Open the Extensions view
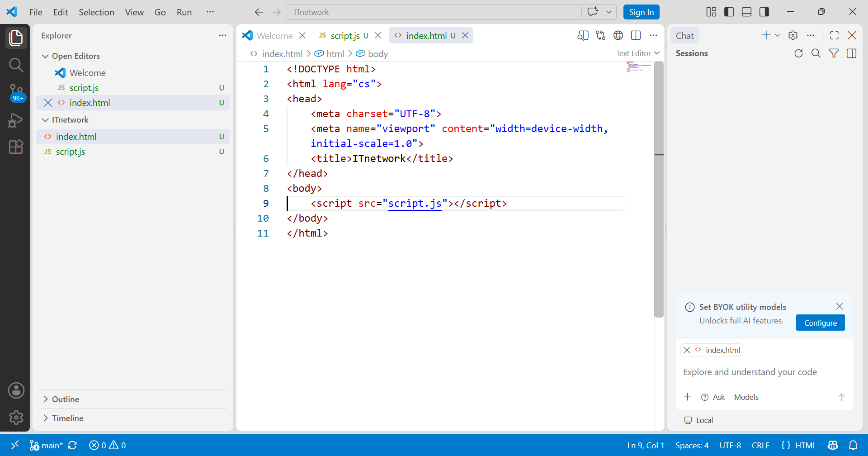 (16, 147)
